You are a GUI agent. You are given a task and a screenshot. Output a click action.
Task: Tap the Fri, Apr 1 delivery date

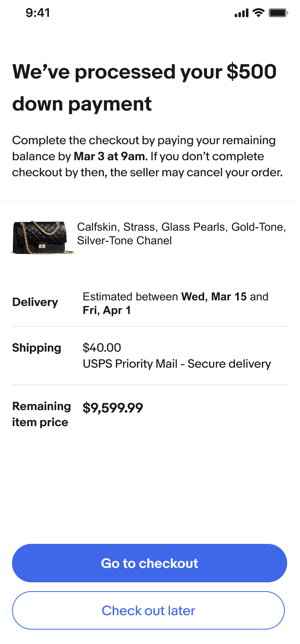point(107,310)
